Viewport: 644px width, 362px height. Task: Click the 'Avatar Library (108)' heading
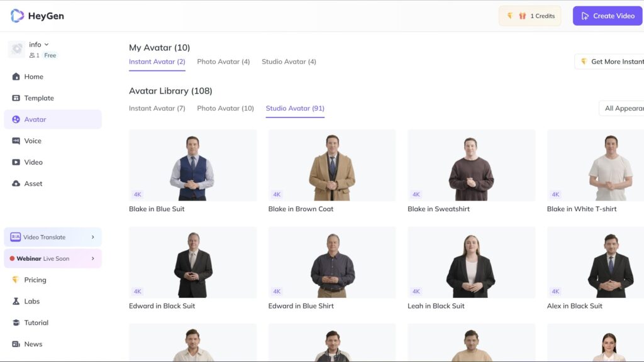[x=170, y=90]
